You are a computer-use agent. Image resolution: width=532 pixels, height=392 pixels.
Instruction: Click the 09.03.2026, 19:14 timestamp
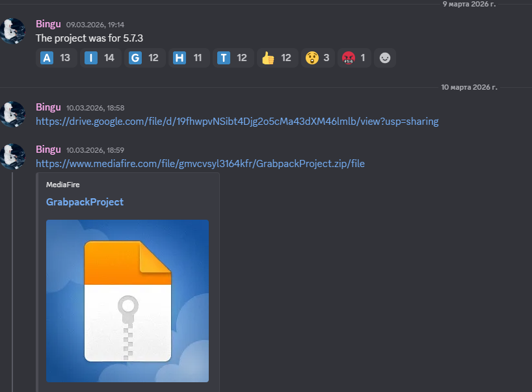pyautogui.click(x=95, y=25)
